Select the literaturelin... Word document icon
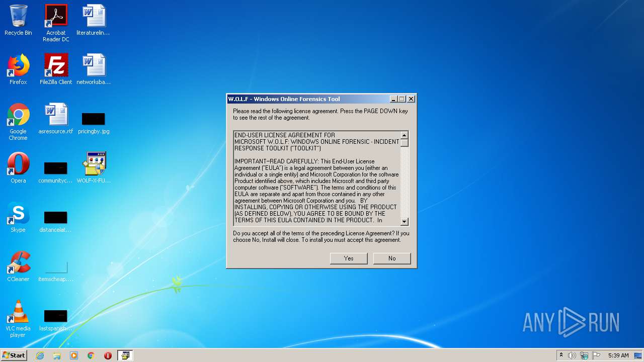Image resolution: width=644 pixels, height=362 pixels. pyautogui.click(x=94, y=20)
